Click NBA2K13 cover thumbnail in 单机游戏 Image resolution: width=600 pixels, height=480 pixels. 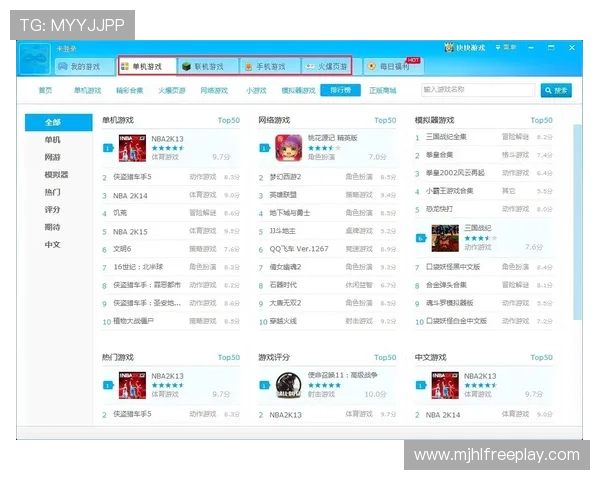click(132, 148)
